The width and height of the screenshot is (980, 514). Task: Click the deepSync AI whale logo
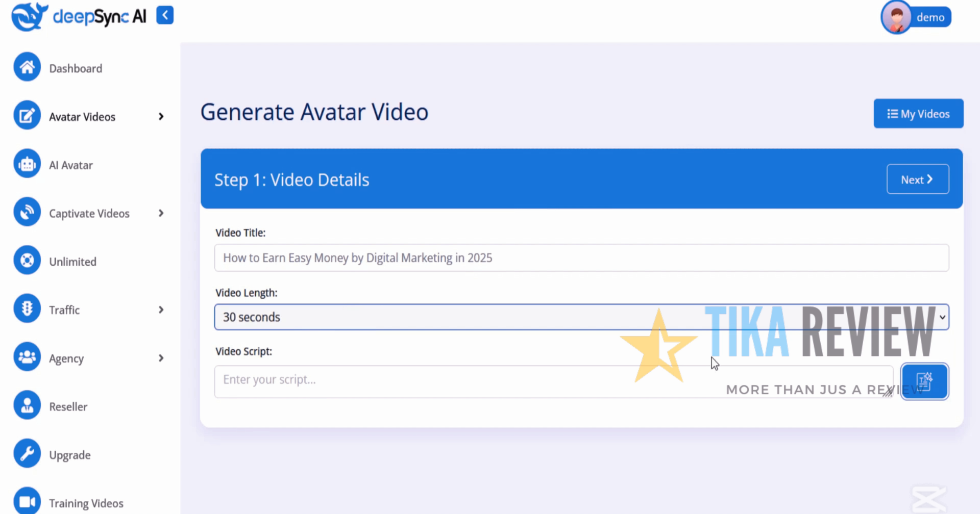[x=30, y=16]
